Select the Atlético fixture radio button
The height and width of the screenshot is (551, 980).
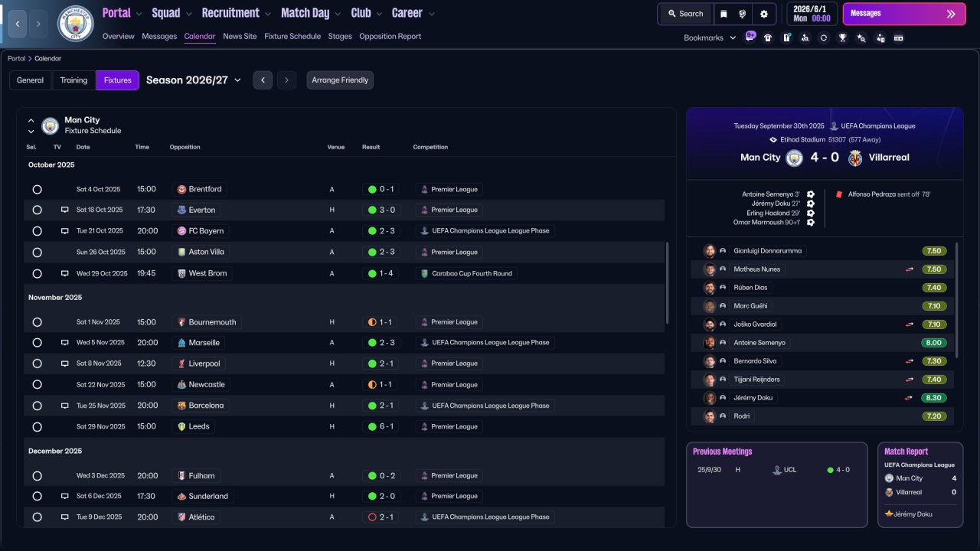pyautogui.click(x=37, y=517)
